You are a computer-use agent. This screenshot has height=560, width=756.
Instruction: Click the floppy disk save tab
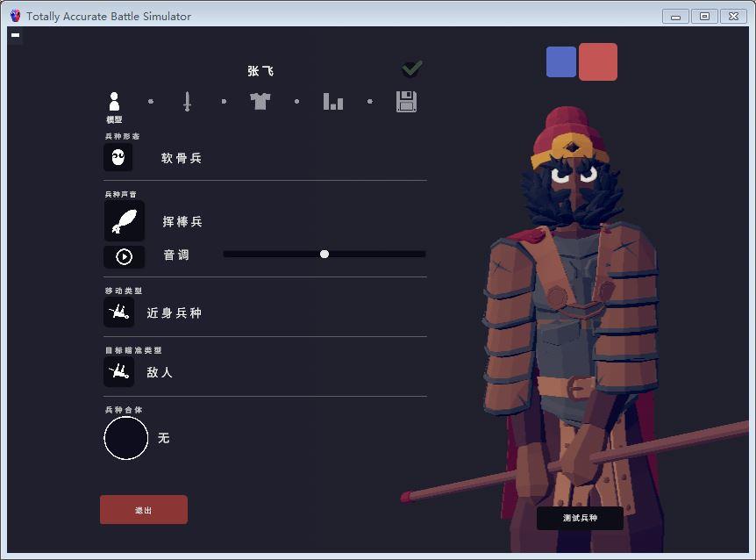click(x=406, y=101)
